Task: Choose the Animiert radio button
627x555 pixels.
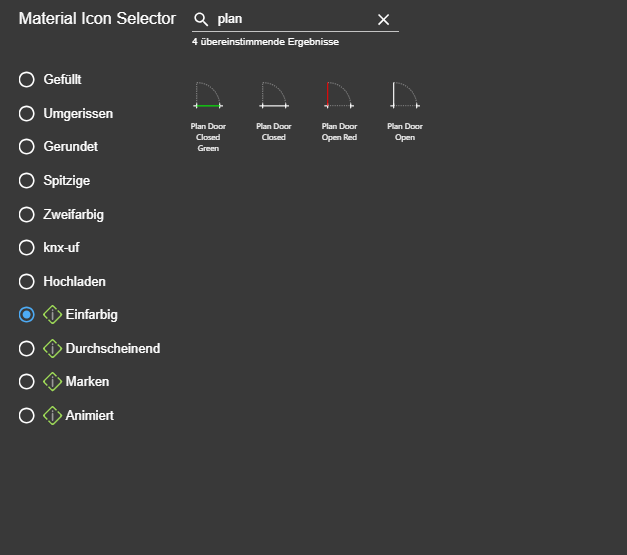Action: tap(27, 415)
